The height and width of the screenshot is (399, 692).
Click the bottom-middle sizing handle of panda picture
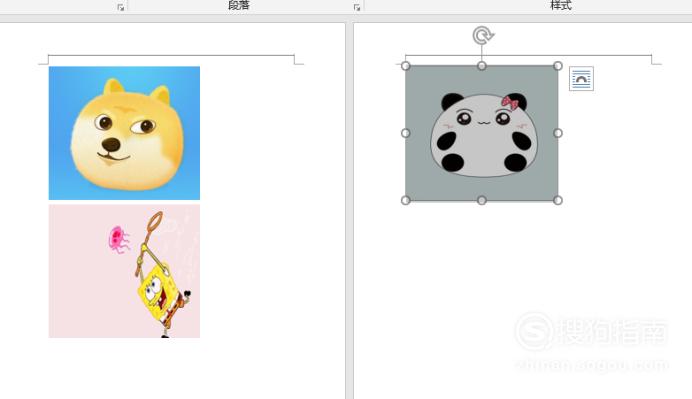[481, 200]
